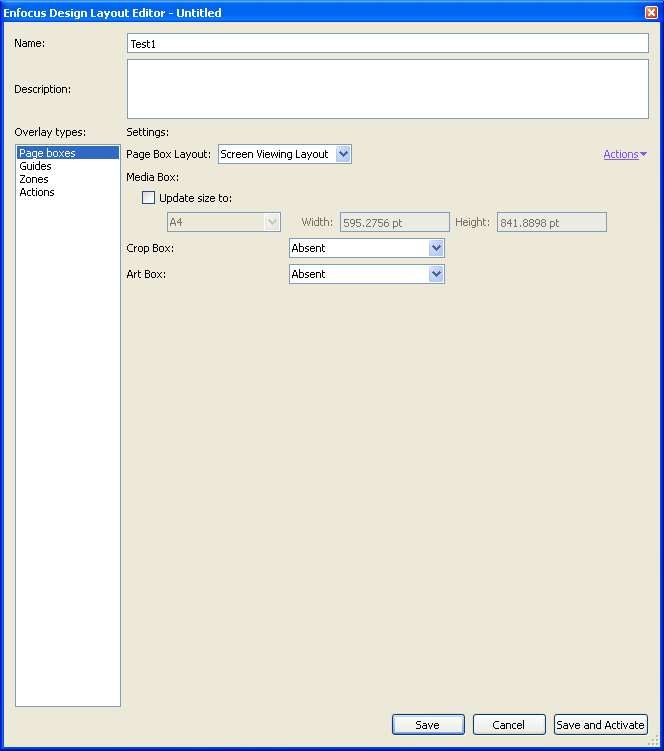
Task: Open the Actions link menu
Action: click(621, 154)
